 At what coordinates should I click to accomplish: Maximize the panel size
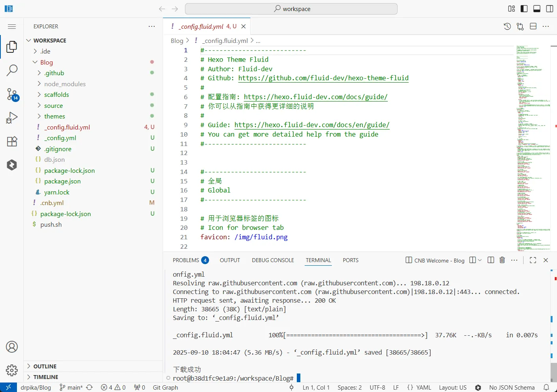pos(533,260)
